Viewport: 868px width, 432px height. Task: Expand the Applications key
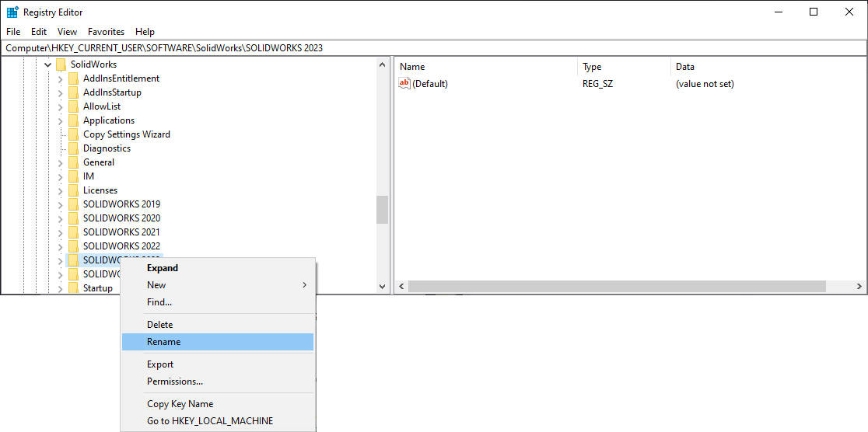[60, 120]
